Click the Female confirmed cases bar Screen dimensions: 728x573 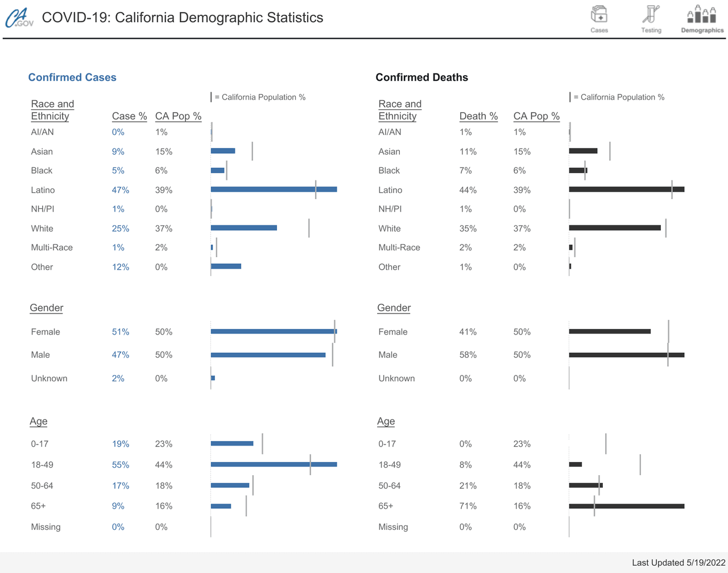273,331
